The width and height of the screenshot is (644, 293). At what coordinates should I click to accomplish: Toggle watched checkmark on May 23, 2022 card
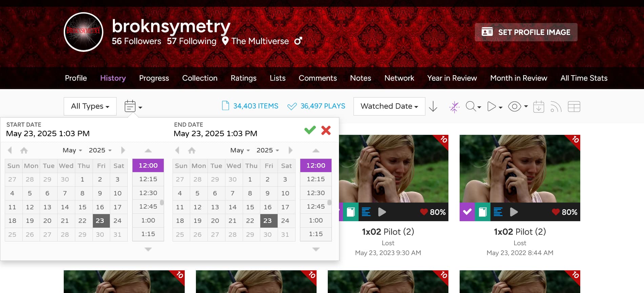tap(467, 212)
